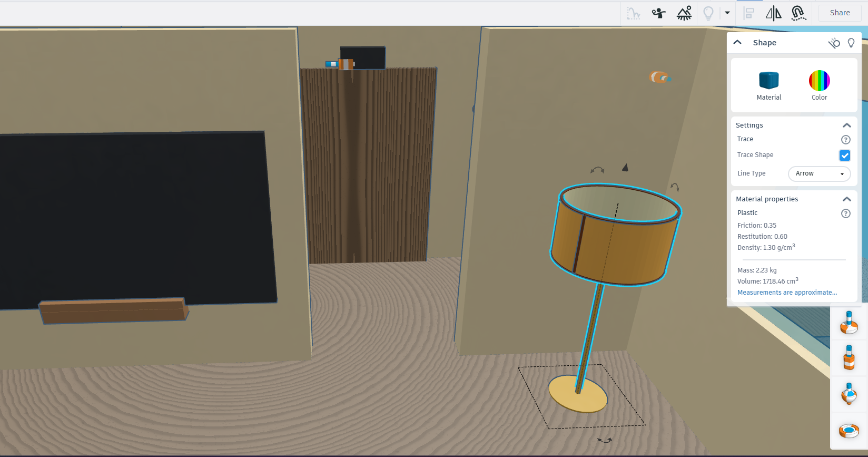Screen dimensions: 868x457
Task: Click the lightbulb icon in Shape header
Action: [x=851, y=43]
